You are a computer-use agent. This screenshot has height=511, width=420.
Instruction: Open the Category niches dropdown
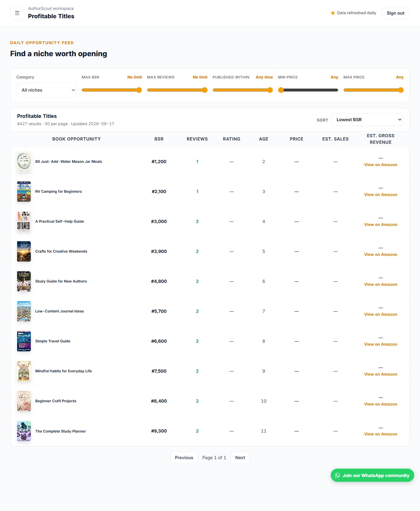click(x=46, y=90)
